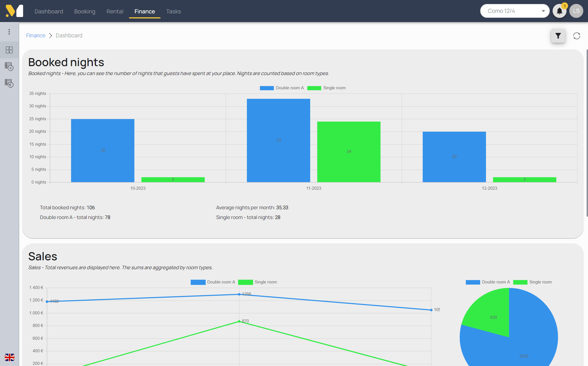Expand the Como 12/4 property dropdown
The width and height of the screenshot is (588, 366).
coord(515,11)
